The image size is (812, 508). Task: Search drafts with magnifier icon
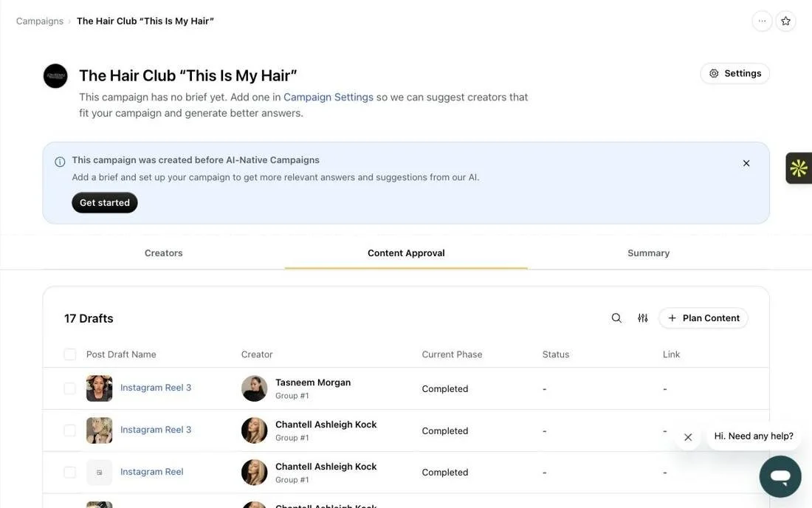pos(616,318)
